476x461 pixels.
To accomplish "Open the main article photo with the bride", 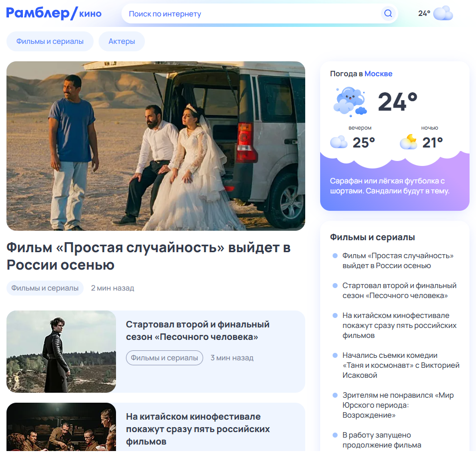I will tap(156, 146).
